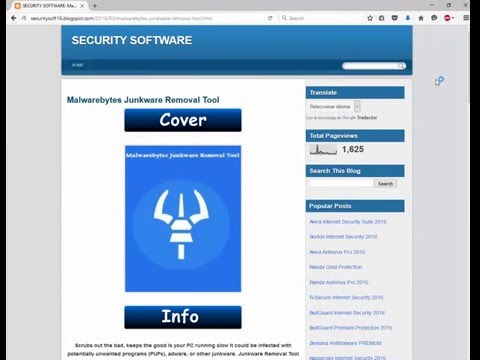Go to the browser home page icon
Viewport: 480px width, 360px height.
coord(421,18)
